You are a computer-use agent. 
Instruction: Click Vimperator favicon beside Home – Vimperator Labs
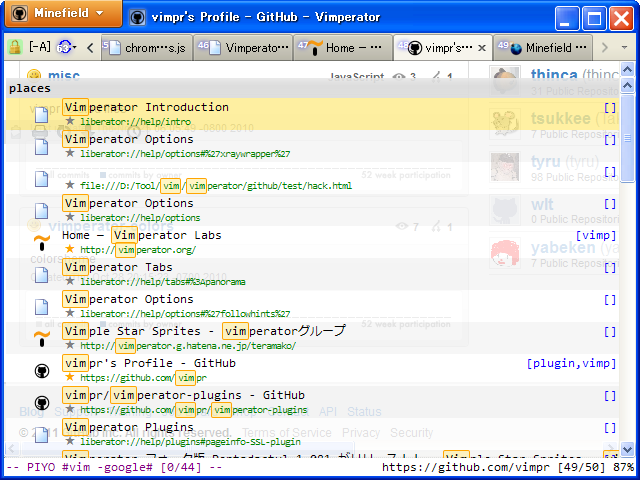pos(41,243)
